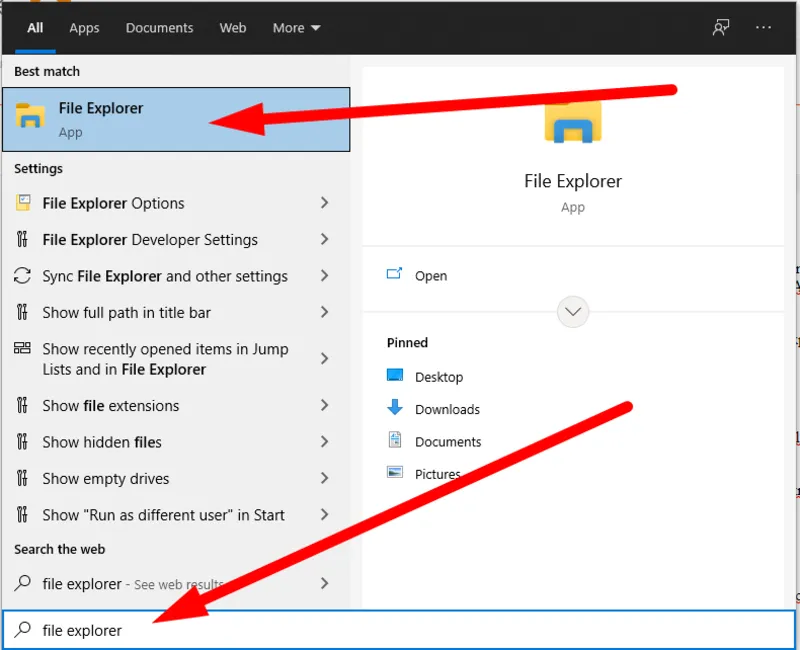Open the pinned Documents file icon
The image size is (800, 650).
tap(395, 440)
